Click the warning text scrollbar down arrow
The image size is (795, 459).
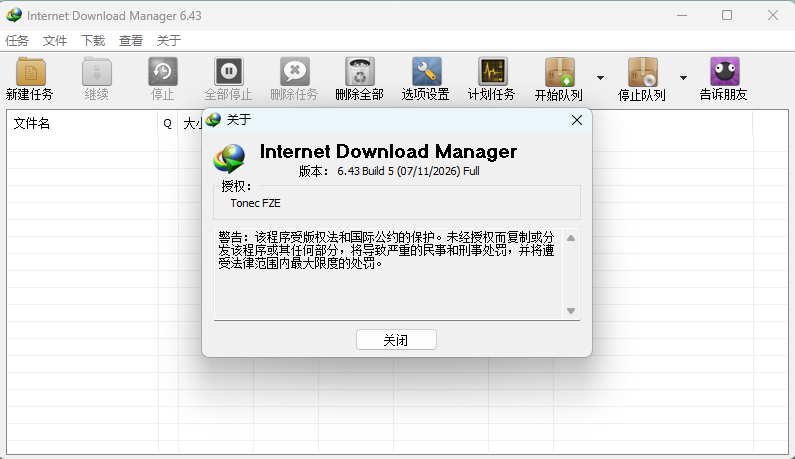[571, 311]
